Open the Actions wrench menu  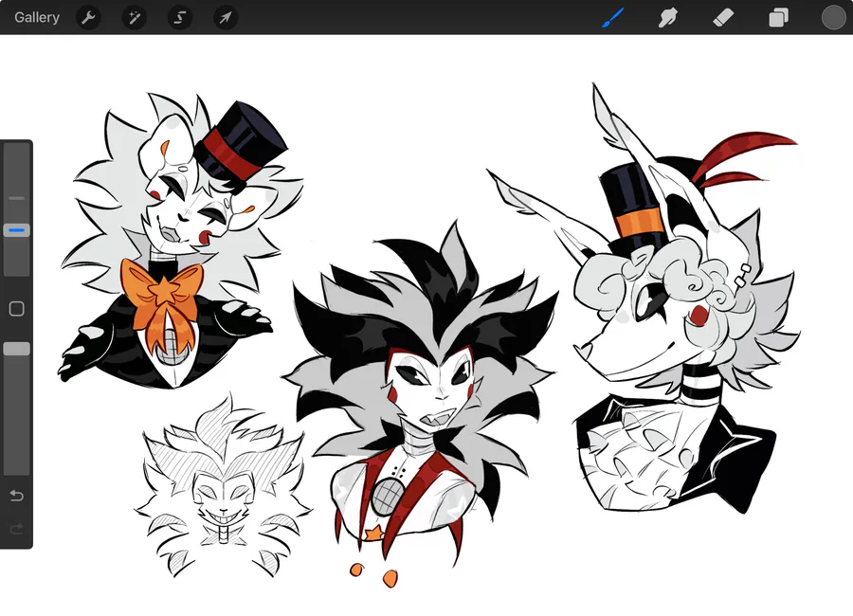point(88,18)
